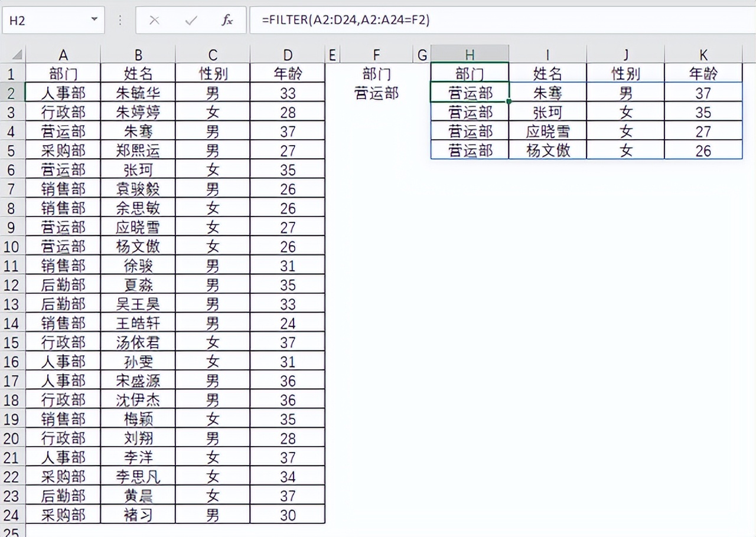This screenshot has width=756, height=537.
Task: Select the highlighted column H header
Action: click(x=470, y=55)
